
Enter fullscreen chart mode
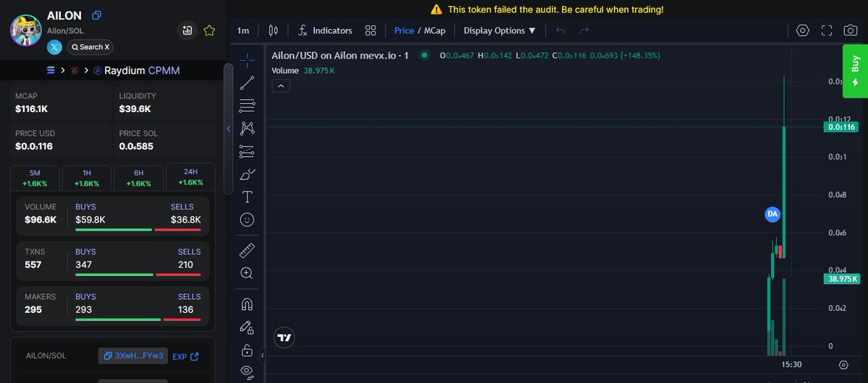click(x=827, y=30)
